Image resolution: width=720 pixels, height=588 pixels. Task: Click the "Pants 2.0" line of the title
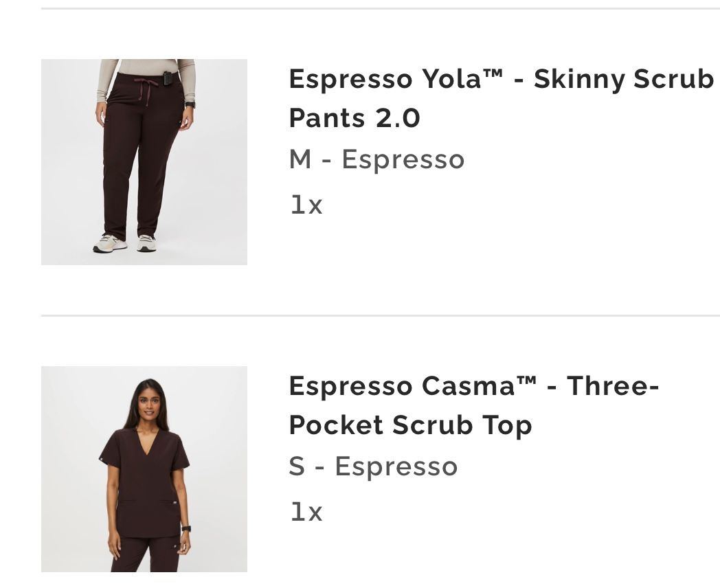354,119
